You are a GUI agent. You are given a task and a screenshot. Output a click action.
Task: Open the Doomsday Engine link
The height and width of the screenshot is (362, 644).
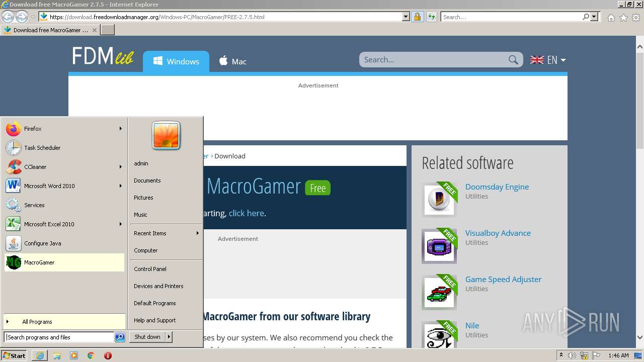tap(497, 187)
